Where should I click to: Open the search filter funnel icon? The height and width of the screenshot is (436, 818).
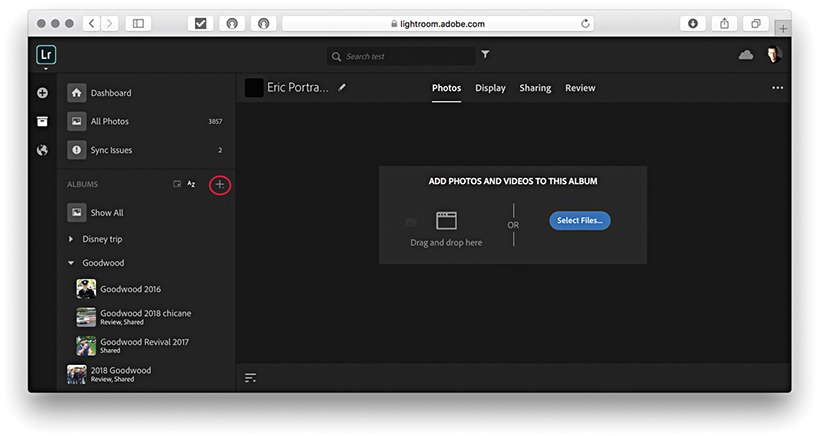[485, 54]
